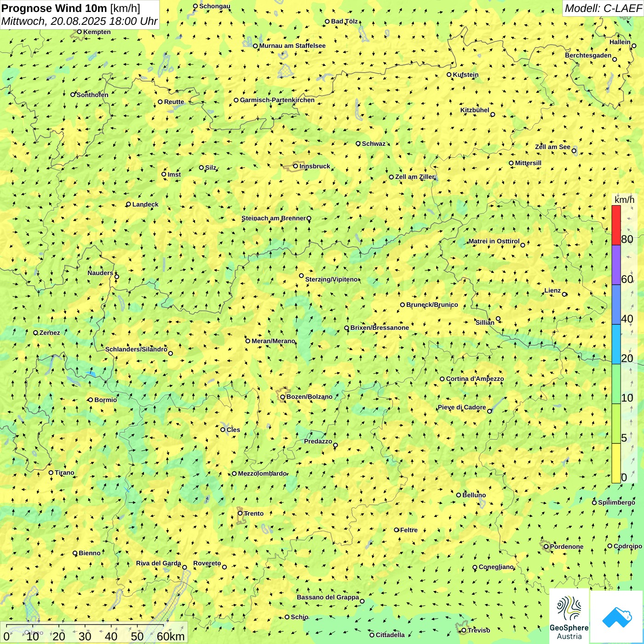Screen dimensions: 644x644
Task: Click the Sterzing/Vipiteno label
Action: (x=331, y=279)
